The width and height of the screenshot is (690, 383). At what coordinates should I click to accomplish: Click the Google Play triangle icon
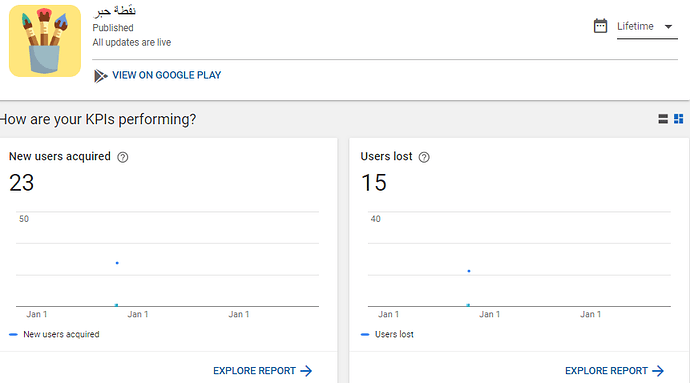coord(100,76)
